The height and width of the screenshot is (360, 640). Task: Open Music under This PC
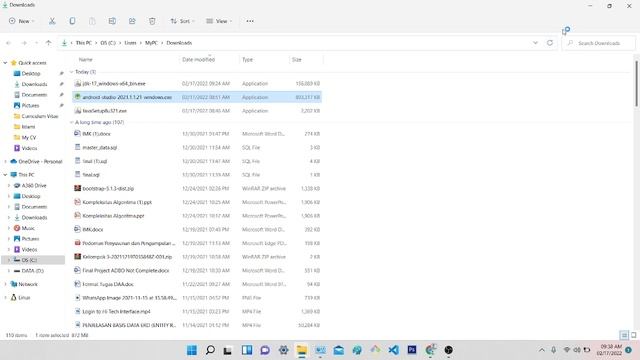28,228
